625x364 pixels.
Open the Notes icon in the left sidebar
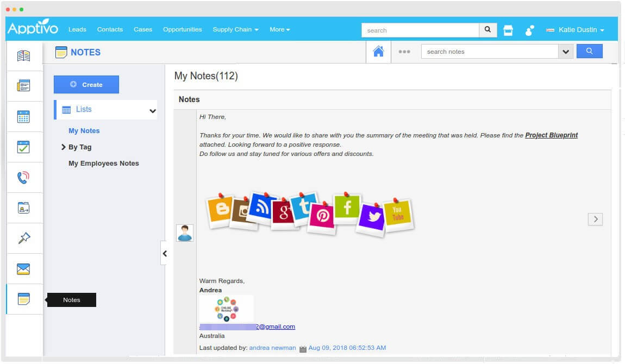pos(23,299)
